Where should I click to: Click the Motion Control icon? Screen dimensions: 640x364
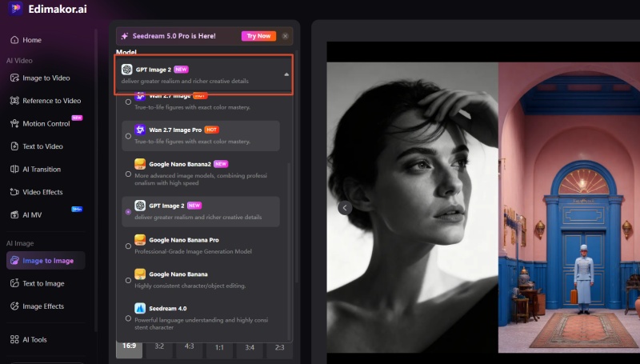[x=14, y=124]
